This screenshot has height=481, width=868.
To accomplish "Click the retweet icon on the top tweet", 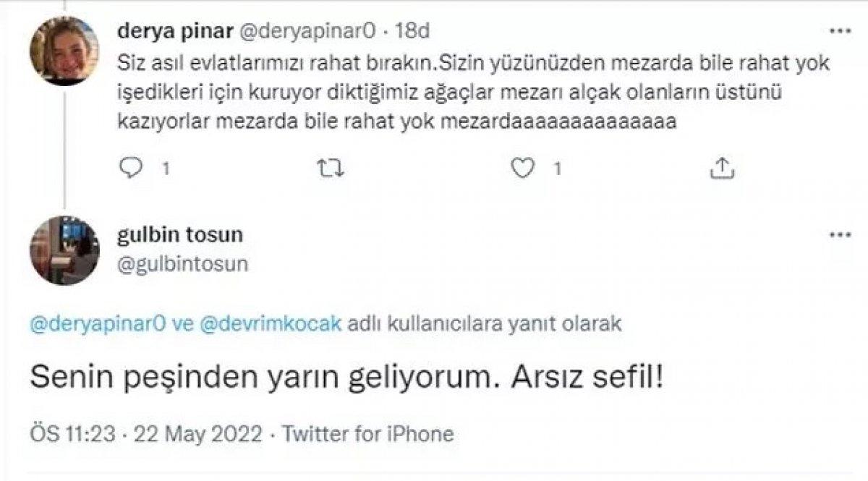I will pos(331,167).
